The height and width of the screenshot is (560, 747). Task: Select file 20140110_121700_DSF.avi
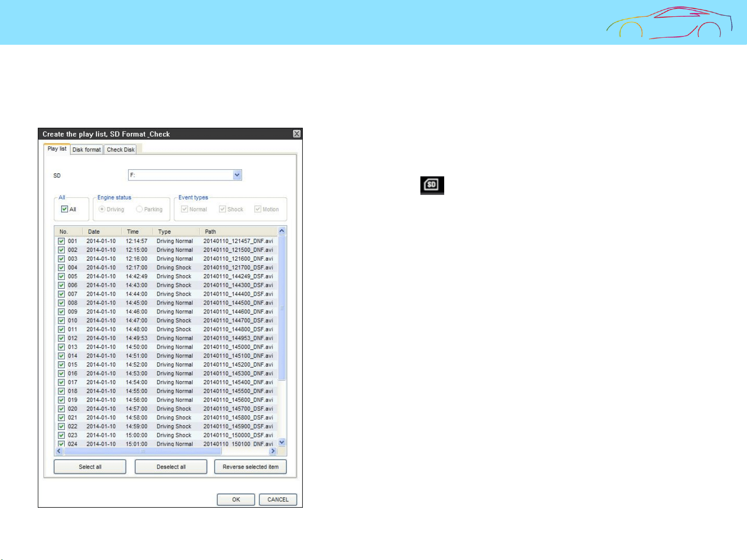pyautogui.click(x=238, y=268)
